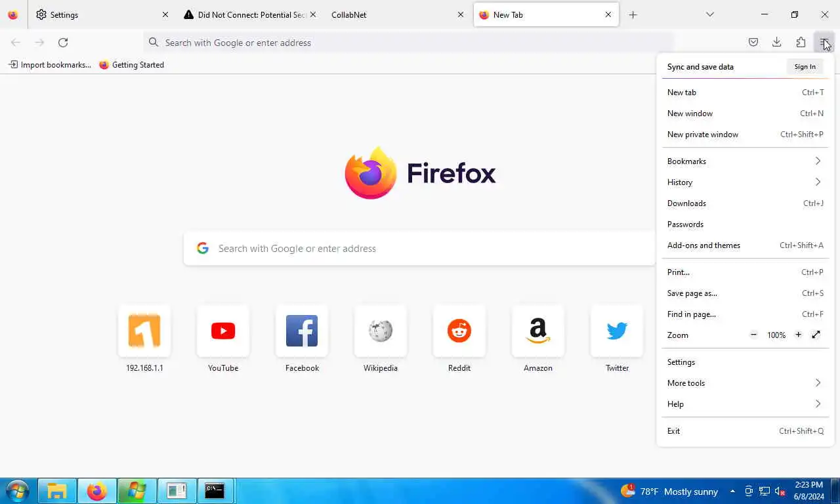Click Import bookmarks... in bookmarks toolbar
The width and height of the screenshot is (840, 504).
click(50, 65)
